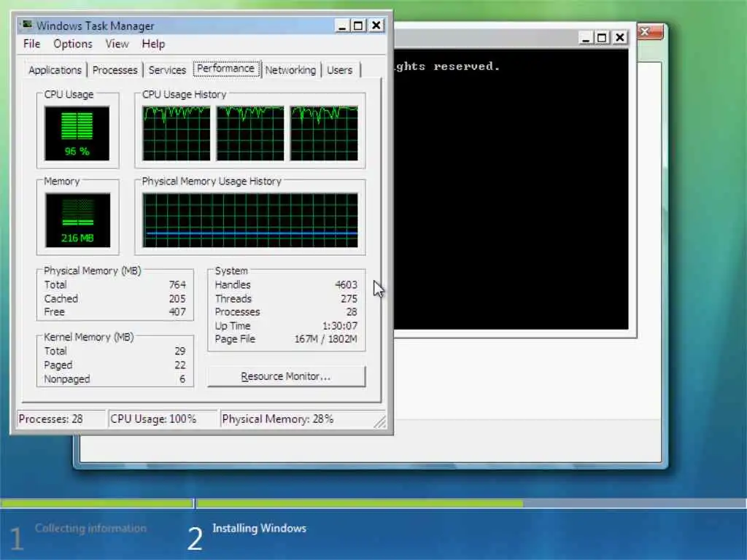Click the System Processes value 28
The width and height of the screenshot is (747, 560).
[x=352, y=312]
